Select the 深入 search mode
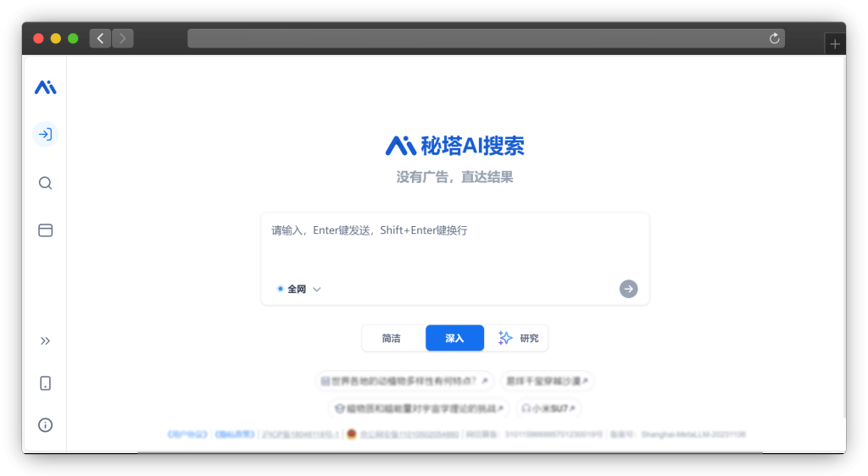Image resolution: width=868 pixels, height=476 pixels. point(454,338)
